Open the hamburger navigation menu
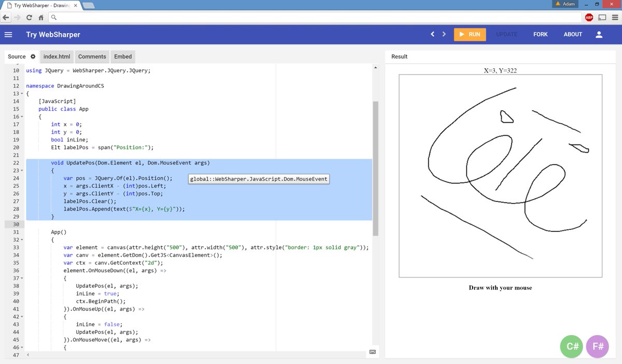 point(8,35)
